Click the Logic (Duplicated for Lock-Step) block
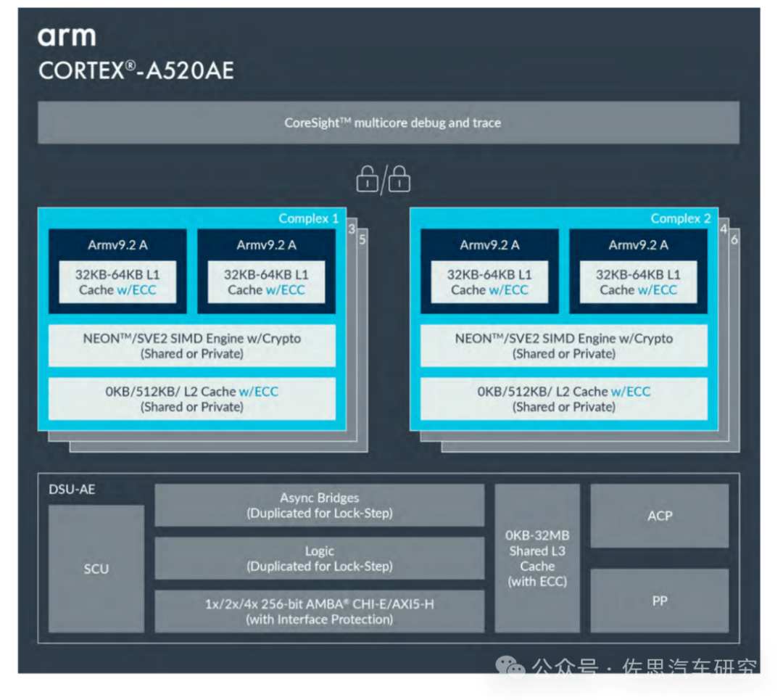Screen dimensions: 783x700 [x=320, y=558]
